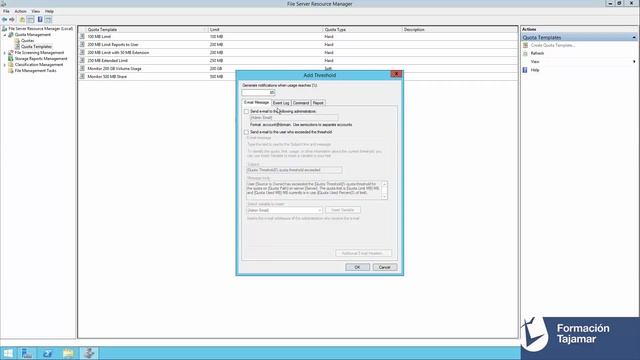This screenshot has height=360, width=640.
Task: Click the Subject text field
Action: (x=294, y=170)
